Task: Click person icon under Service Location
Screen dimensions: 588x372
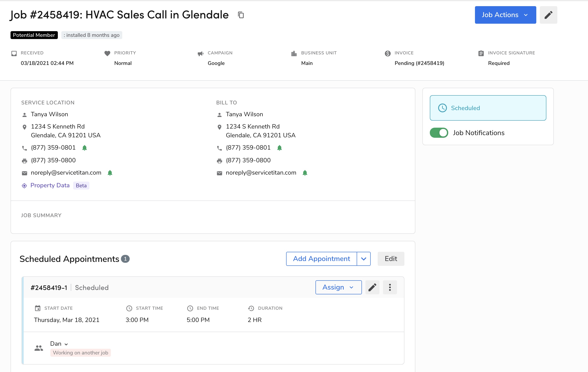Action: pyautogui.click(x=24, y=115)
